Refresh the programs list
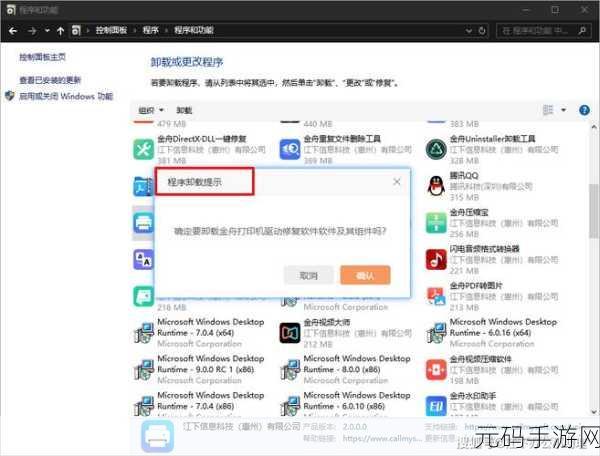The width and height of the screenshot is (600, 456). point(482,31)
